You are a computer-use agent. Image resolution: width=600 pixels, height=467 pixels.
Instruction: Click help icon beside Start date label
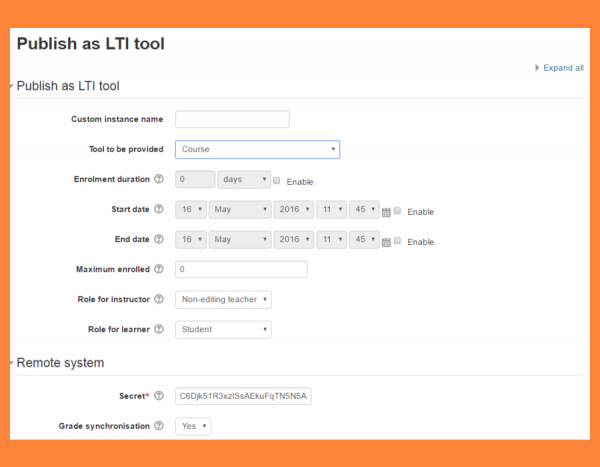pyautogui.click(x=159, y=210)
